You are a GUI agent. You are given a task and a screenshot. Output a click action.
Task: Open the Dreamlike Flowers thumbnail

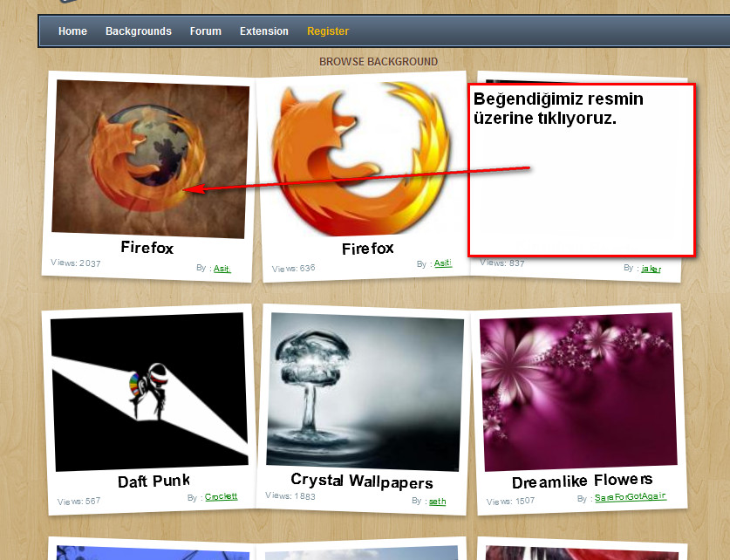[x=578, y=392]
